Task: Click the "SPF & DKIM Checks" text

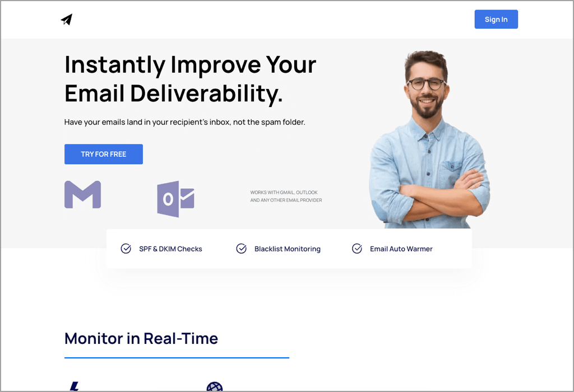Action: pos(170,249)
